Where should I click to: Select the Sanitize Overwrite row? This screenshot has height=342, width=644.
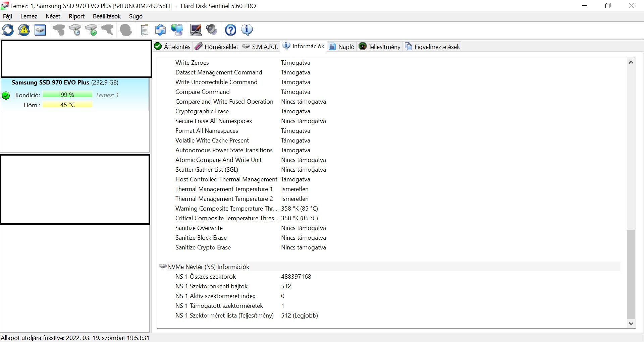pyautogui.click(x=389, y=228)
